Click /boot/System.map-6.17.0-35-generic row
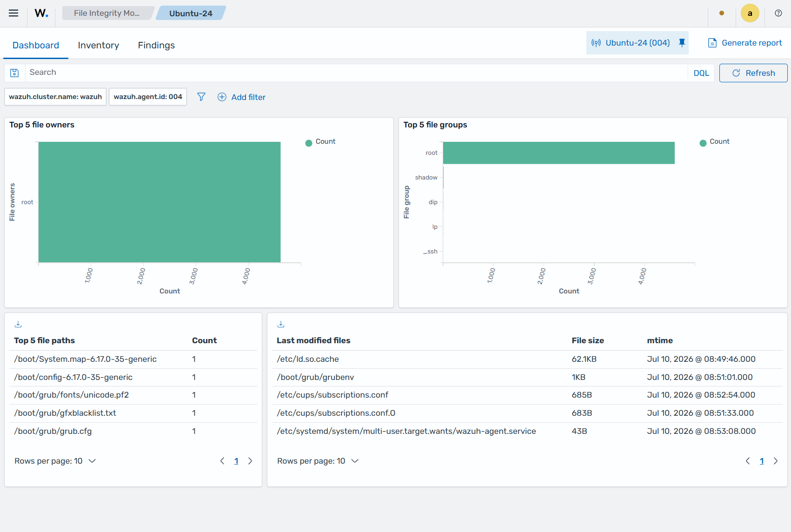The image size is (791, 532). pyautogui.click(x=133, y=359)
